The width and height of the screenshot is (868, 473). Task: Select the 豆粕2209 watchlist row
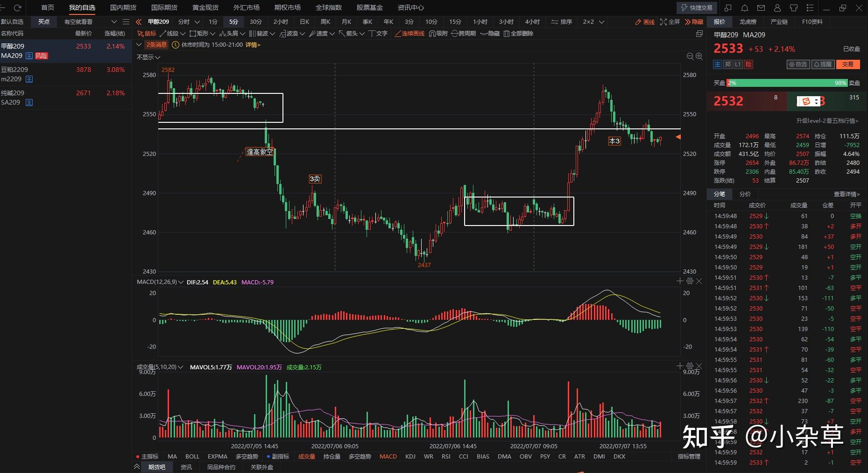click(x=65, y=74)
